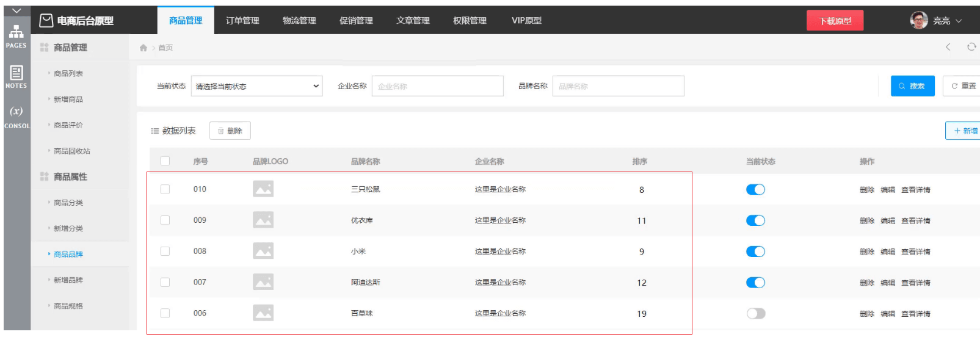Check the checkbox for row 009
Screen dimensions: 980x337
165,220
